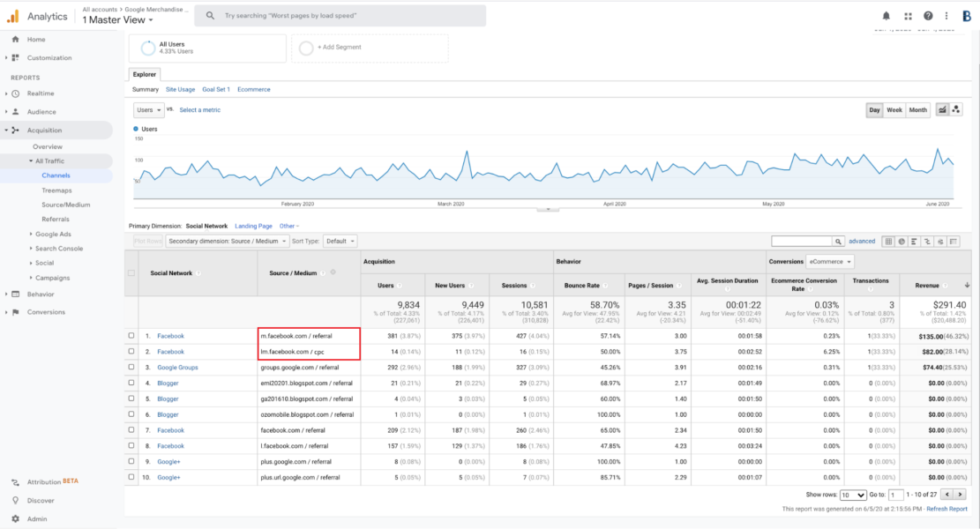Screen dimensions: 980x529
Task: Click the Week button
Action: (x=894, y=110)
